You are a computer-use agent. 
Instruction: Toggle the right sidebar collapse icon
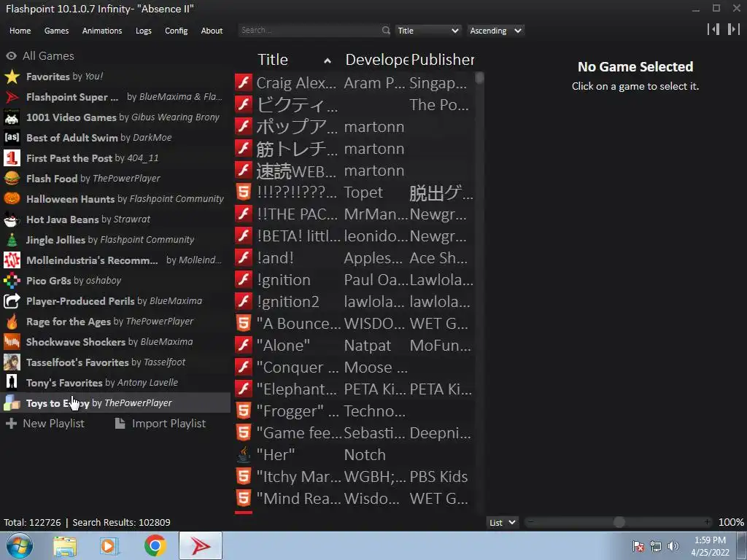(x=734, y=29)
